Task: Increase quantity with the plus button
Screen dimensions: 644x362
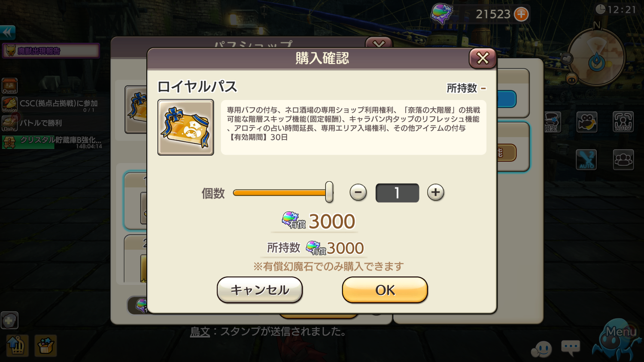Action: 435,192
